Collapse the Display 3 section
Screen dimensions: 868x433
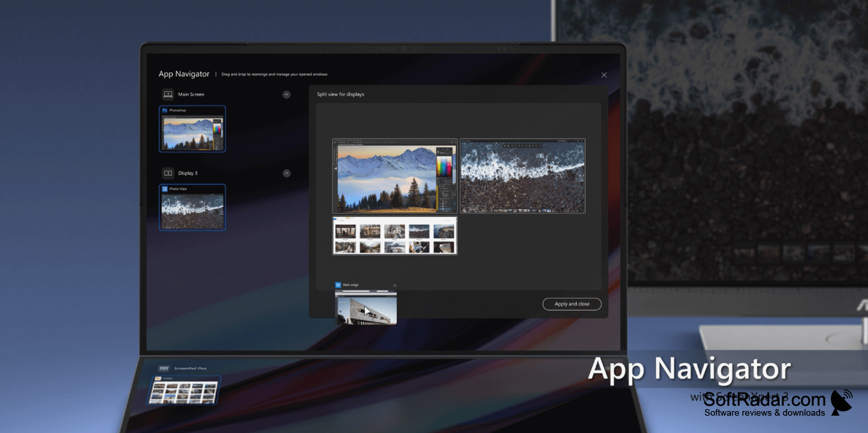[x=286, y=173]
